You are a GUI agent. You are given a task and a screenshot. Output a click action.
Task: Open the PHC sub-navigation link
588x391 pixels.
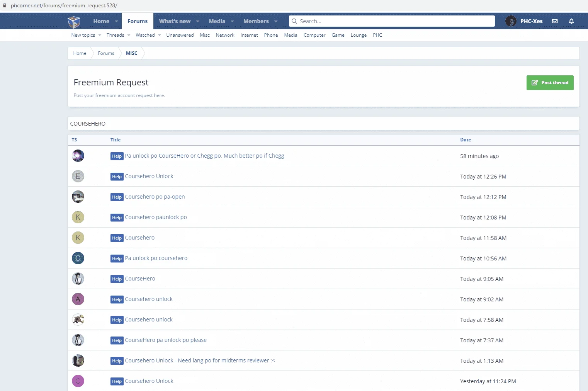click(x=377, y=35)
